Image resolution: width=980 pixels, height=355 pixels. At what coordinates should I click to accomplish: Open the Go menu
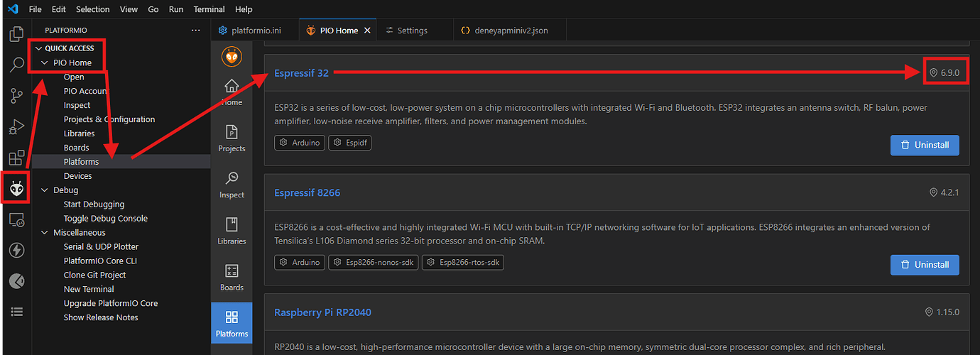153,9
